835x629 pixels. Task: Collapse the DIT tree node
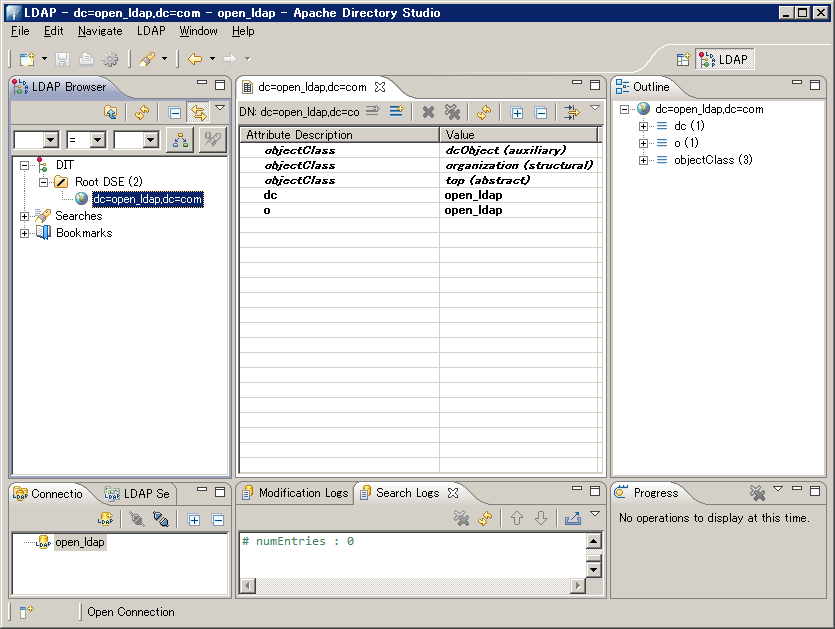tap(24, 166)
